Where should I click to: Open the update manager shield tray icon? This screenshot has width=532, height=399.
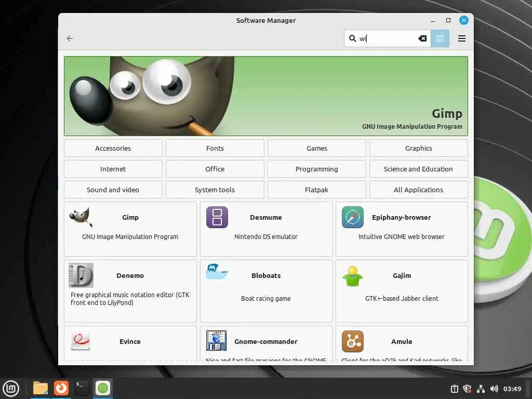coord(467,389)
